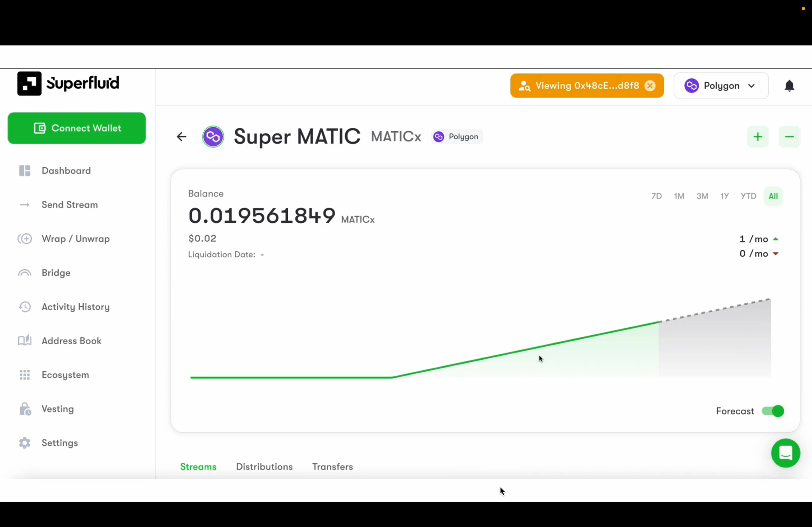Open the Bridge section
The image size is (812, 527).
(x=56, y=273)
